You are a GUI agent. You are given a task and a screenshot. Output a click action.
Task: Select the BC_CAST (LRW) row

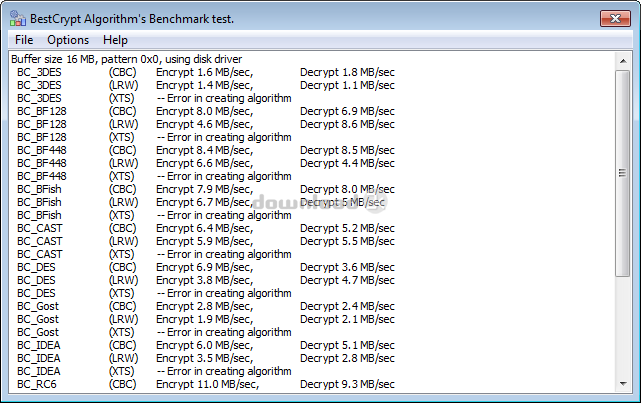pos(206,242)
